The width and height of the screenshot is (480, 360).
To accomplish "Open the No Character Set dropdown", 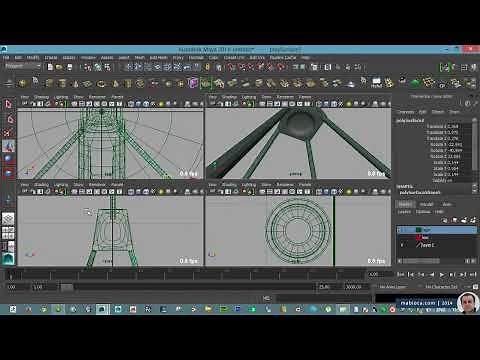I will 441,287.
